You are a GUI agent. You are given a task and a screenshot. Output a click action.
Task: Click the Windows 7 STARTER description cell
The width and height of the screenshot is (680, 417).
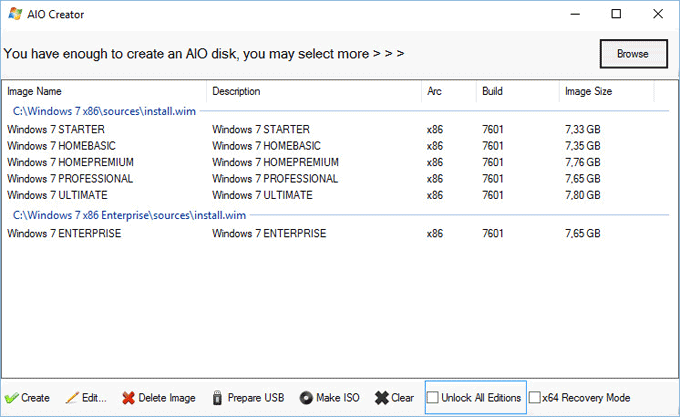click(261, 130)
